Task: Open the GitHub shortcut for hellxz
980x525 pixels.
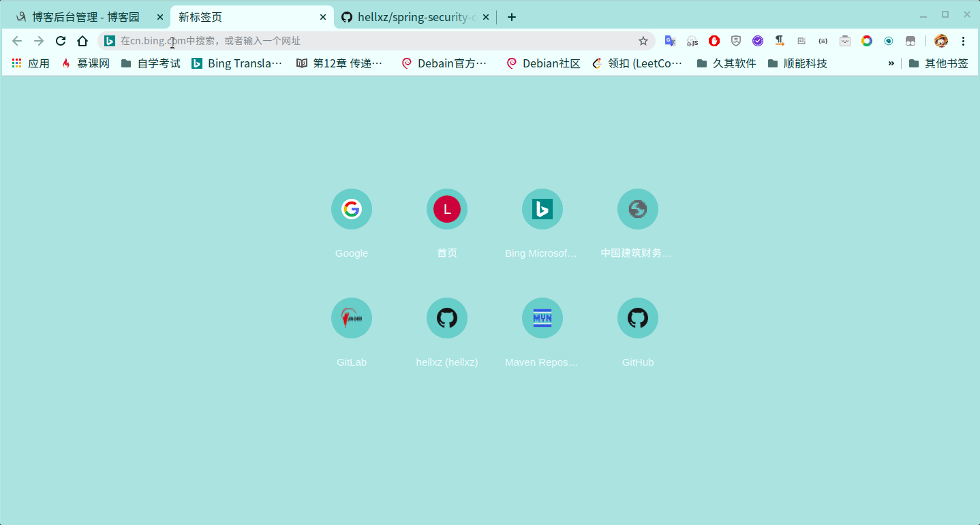Action: (447, 318)
